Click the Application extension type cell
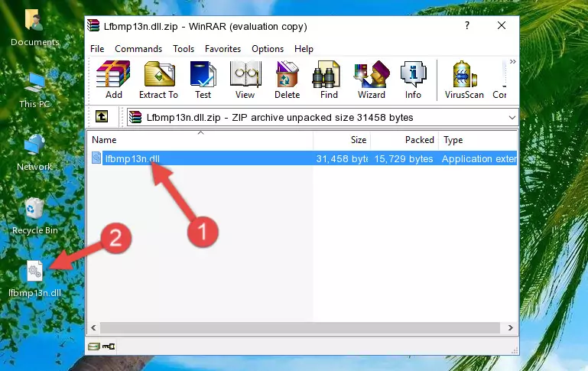The width and height of the screenshot is (588, 371). pyautogui.click(x=479, y=159)
